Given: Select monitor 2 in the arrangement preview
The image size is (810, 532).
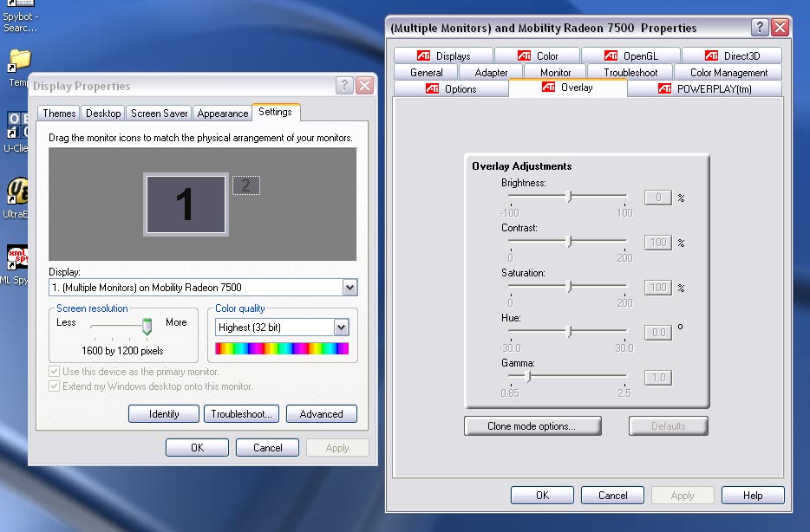Looking at the screenshot, I should [x=246, y=185].
